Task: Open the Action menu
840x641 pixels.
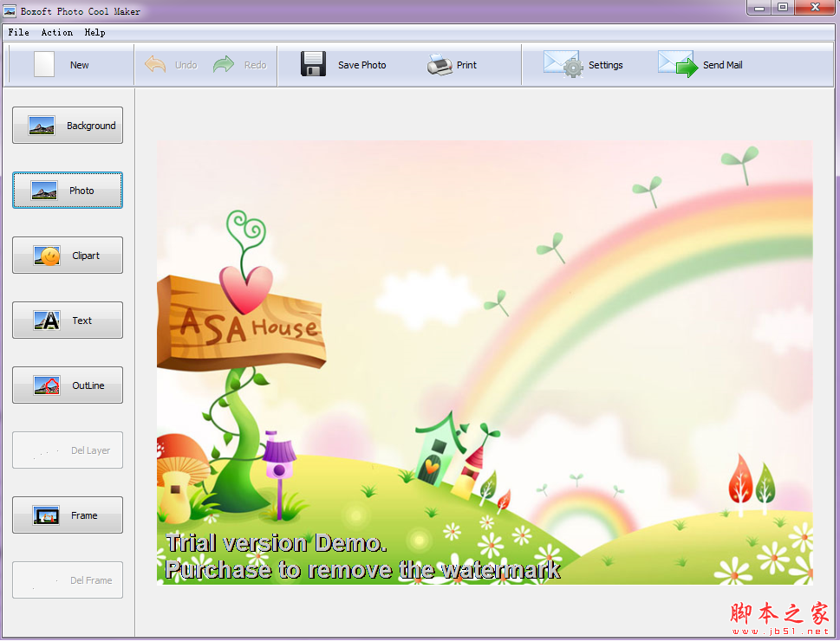Action: click(57, 32)
